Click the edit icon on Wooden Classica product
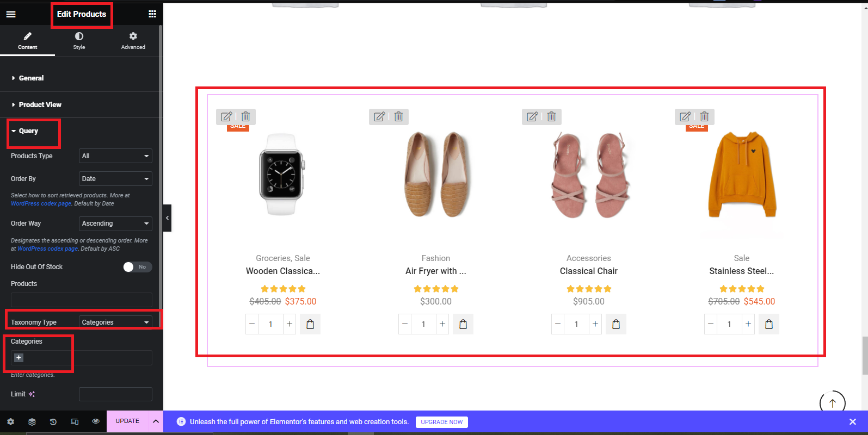 click(226, 116)
